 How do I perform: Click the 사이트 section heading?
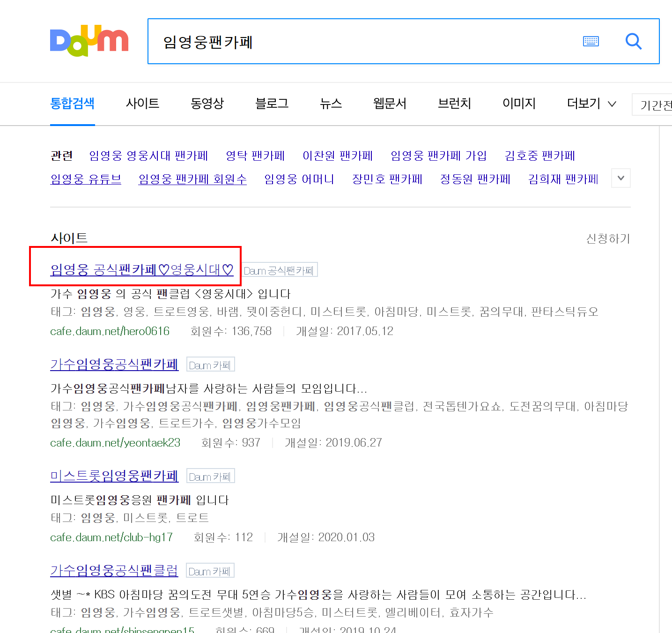tap(69, 238)
